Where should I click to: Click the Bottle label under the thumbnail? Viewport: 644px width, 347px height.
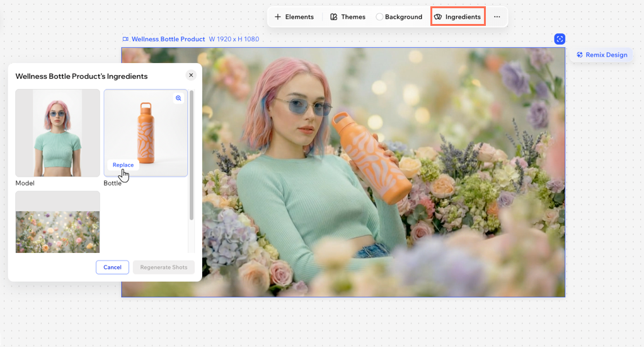[113, 184]
